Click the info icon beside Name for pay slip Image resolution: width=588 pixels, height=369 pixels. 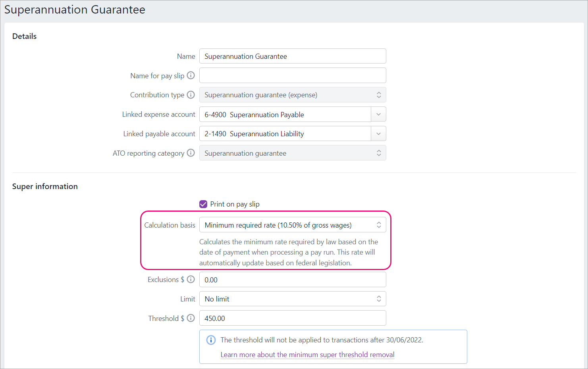[191, 75]
